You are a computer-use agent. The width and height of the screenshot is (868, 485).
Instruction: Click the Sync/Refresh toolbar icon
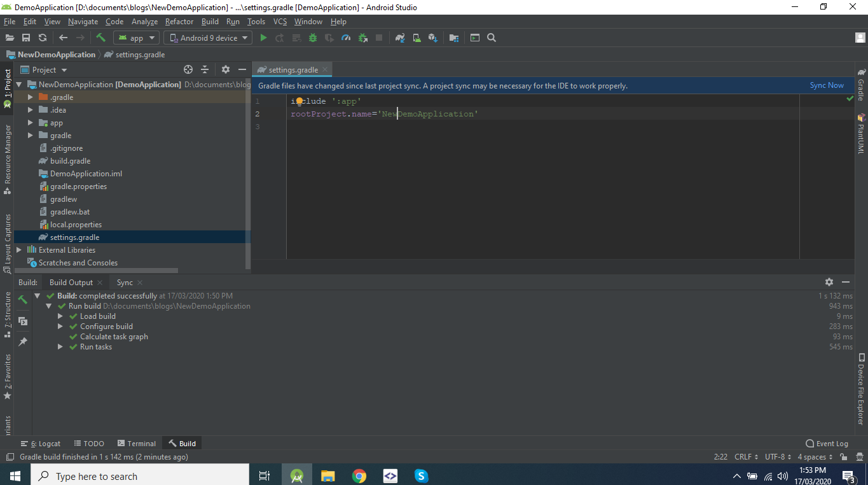[x=43, y=38]
